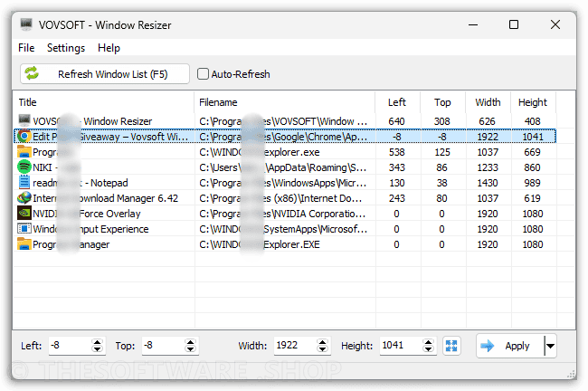Decrease the Left value with down spinner
The image size is (588, 391).
click(97, 349)
